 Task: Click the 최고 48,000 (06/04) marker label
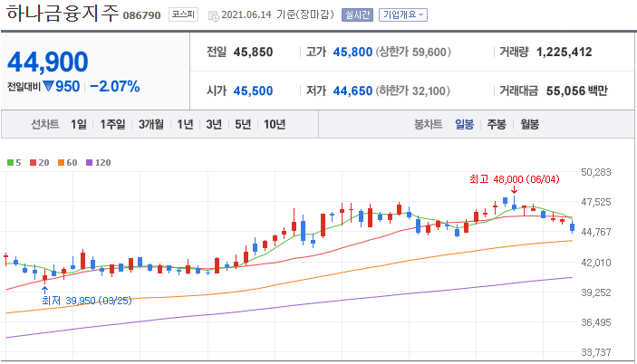click(x=515, y=179)
